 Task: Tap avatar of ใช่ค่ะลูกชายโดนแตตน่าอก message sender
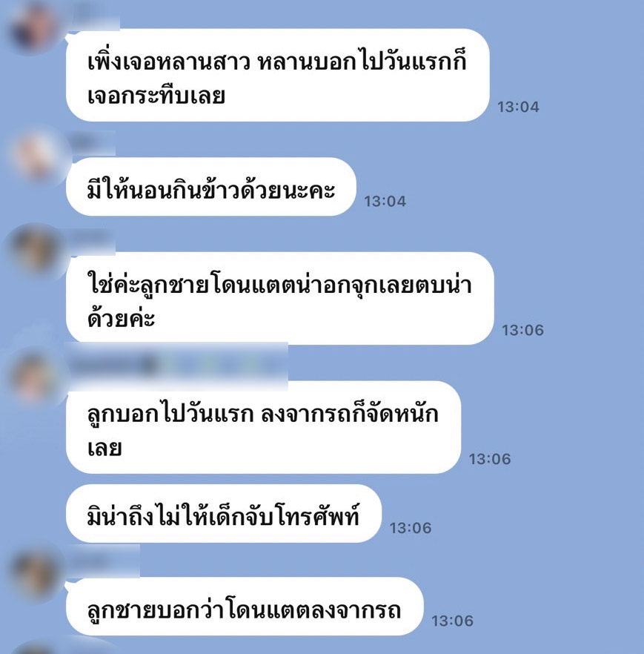coord(36,249)
